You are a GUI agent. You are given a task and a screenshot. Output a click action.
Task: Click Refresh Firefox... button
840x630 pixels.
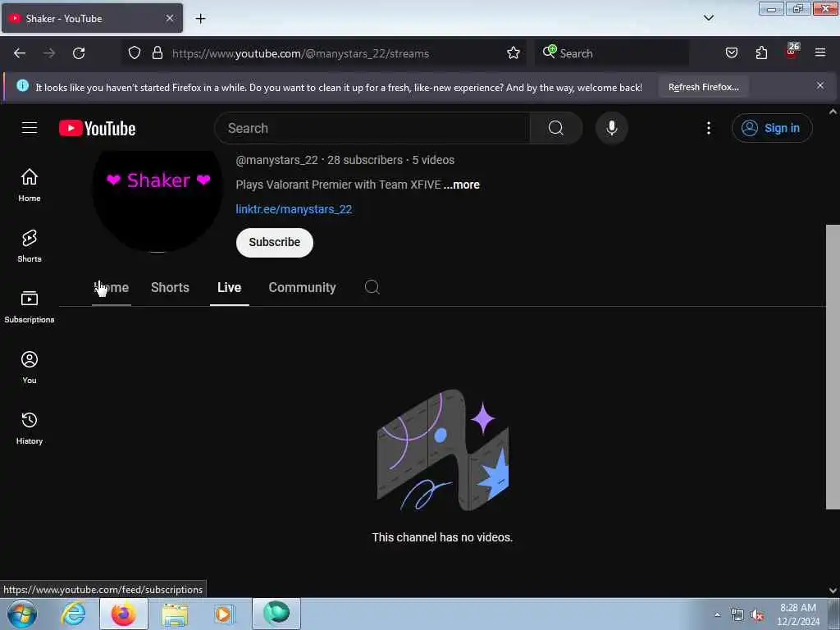[703, 87]
